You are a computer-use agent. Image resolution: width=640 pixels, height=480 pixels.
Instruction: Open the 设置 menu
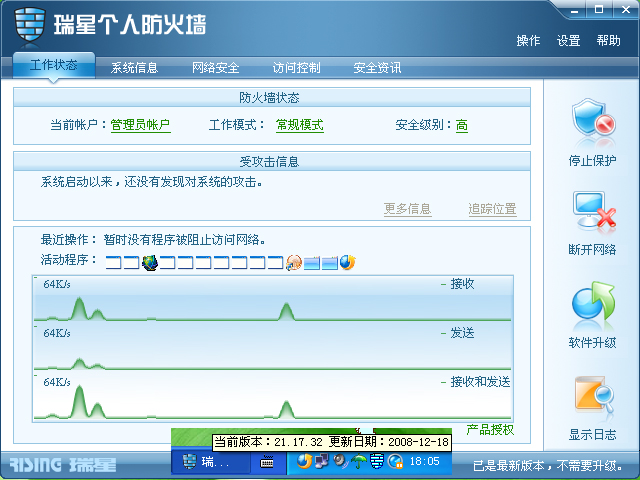568,40
